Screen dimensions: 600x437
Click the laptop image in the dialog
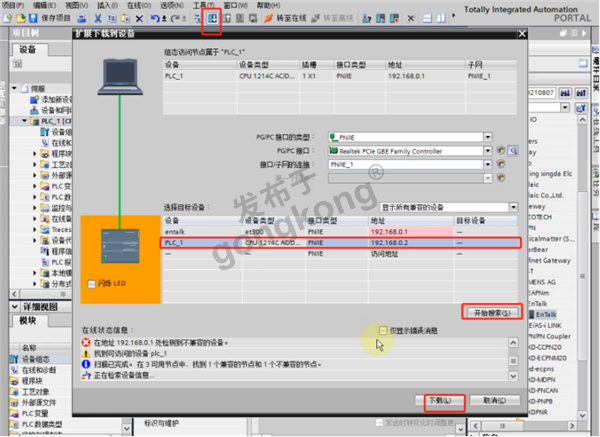(x=120, y=77)
